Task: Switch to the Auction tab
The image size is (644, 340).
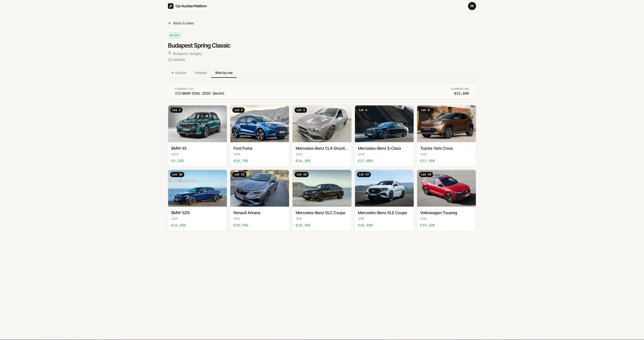Action: tap(179, 73)
